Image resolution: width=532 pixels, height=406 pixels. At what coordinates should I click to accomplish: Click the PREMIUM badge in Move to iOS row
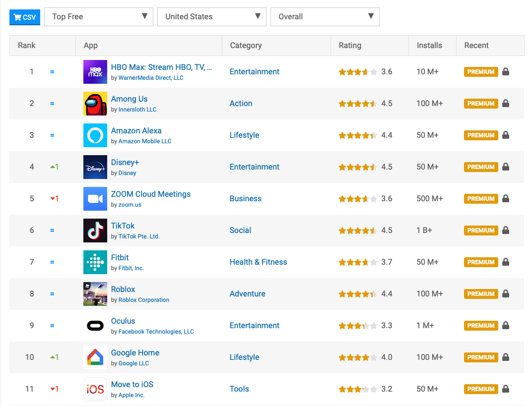click(x=481, y=389)
